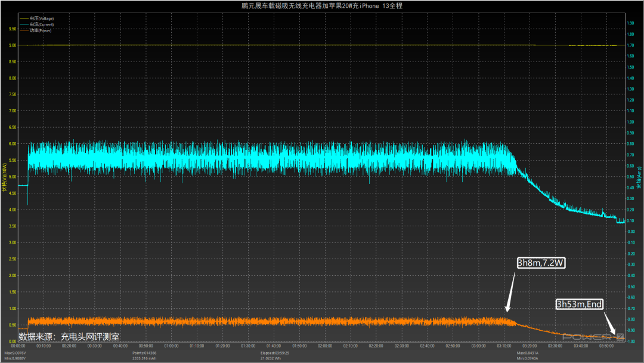Click the 伏特(V)/(10W) left axis title
This screenshot has width=644, height=363.
(5, 177)
